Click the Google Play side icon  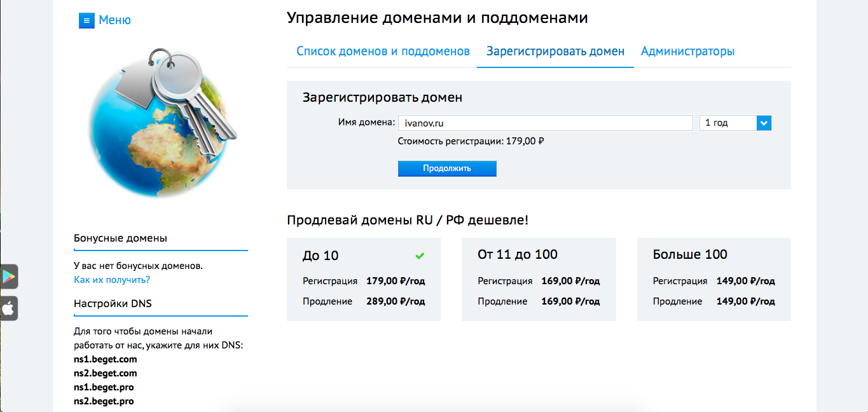tap(9, 277)
